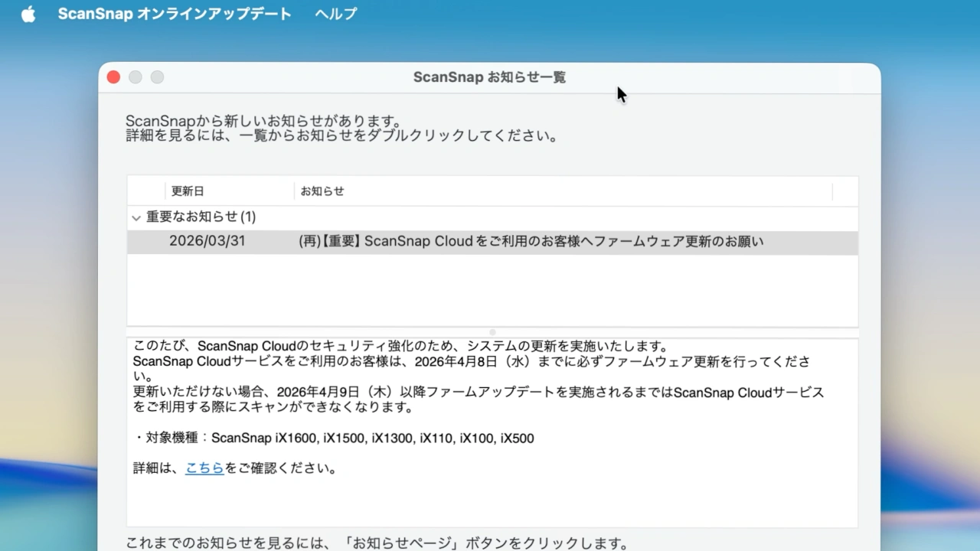The image size is (980, 551).
Task: Close the ScanSnap お知らせ一覧 window
Action: point(113,77)
